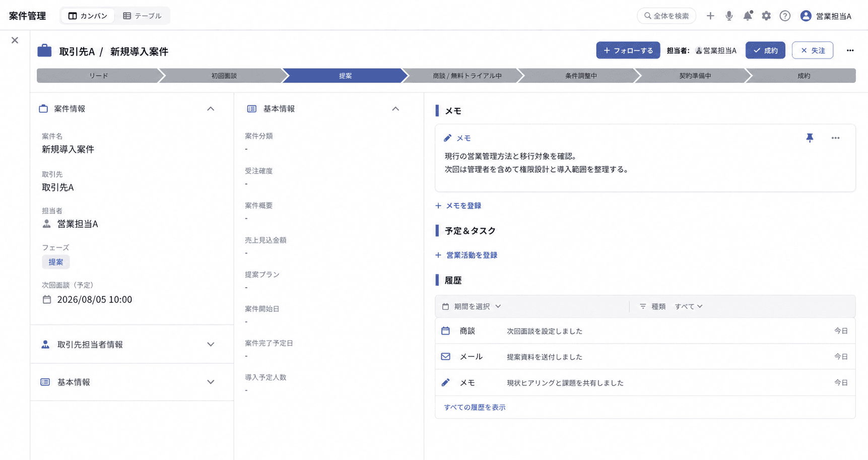
Task: Click calendar icon beside 2026/08/05 10:00
Action: coord(47,299)
